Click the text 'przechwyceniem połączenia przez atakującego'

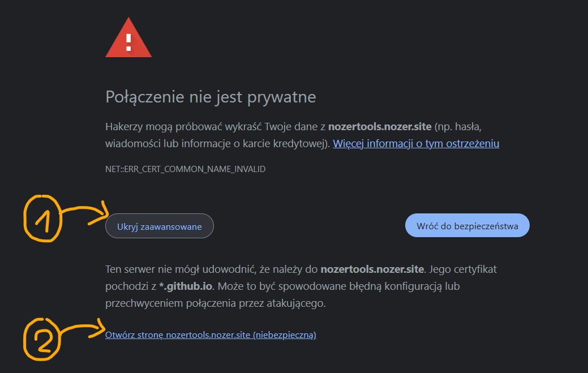(x=216, y=303)
